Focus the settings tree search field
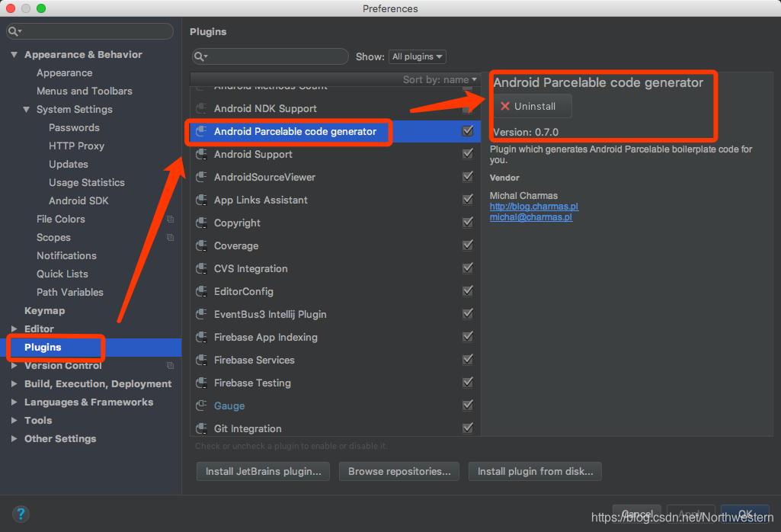The width and height of the screenshot is (781, 532). point(90,31)
